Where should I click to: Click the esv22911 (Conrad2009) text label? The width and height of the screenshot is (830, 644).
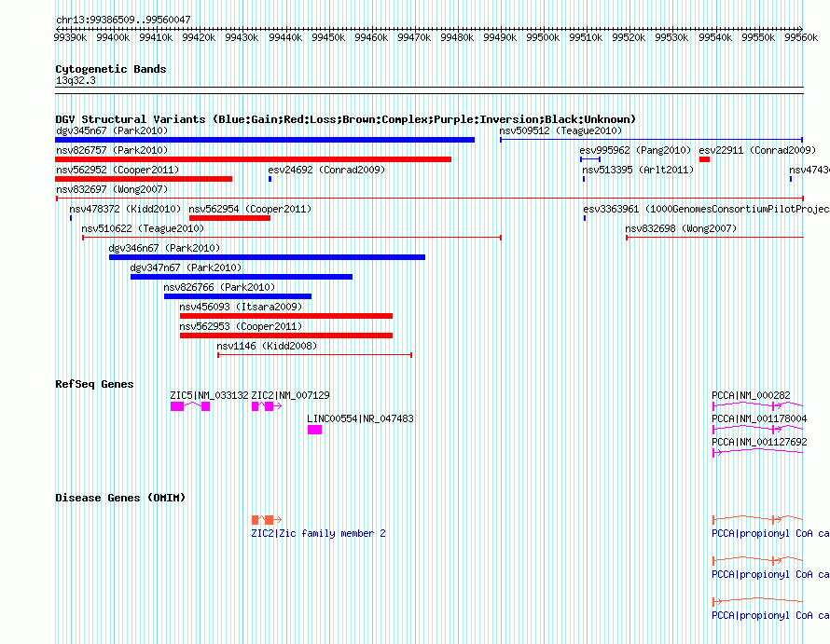click(757, 150)
